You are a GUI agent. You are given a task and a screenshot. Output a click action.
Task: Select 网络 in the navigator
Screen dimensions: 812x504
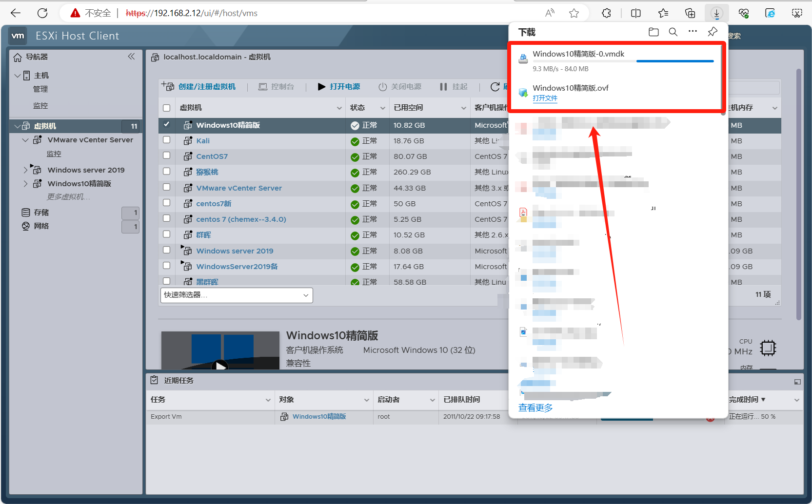(41, 226)
